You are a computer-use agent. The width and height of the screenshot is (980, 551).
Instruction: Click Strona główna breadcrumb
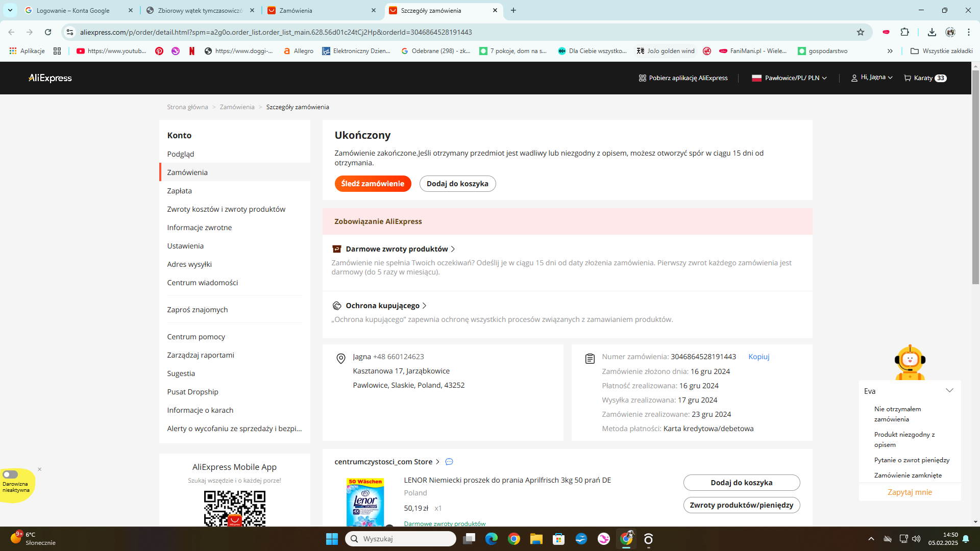click(x=187, y=107)
